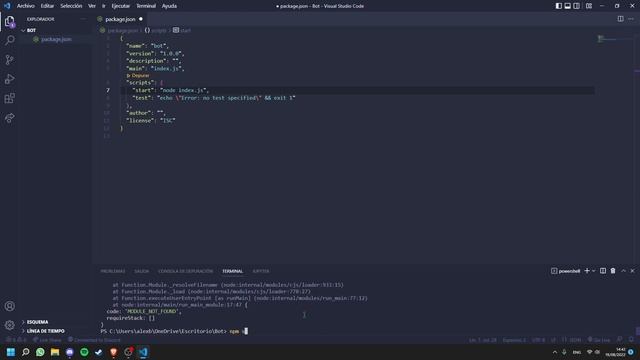
Task: Split the terminal pane
Action: click(x=603, y=271)
